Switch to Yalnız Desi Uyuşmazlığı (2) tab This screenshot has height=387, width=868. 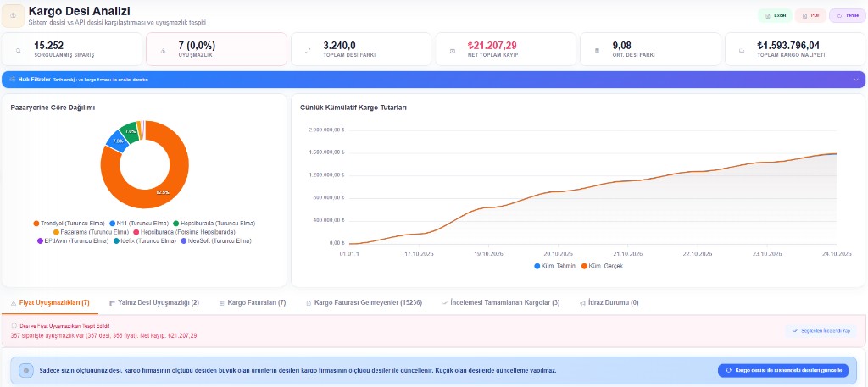(x=154, y=303)
